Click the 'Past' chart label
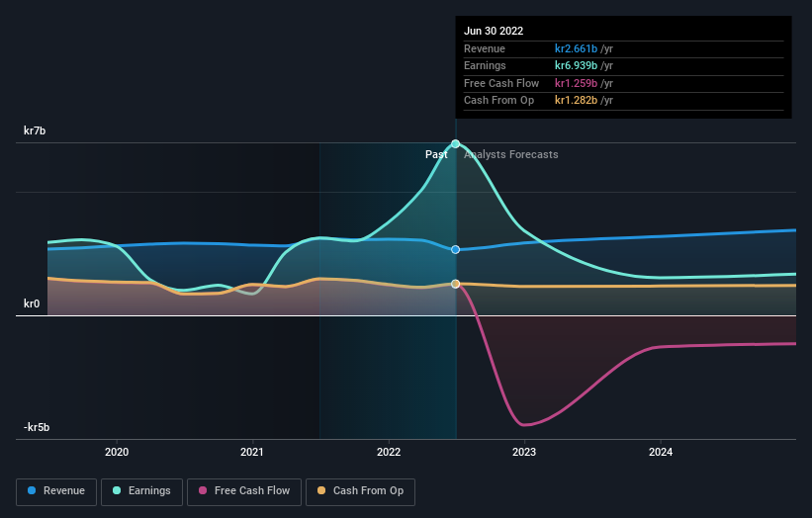Image resolution: width=812 pixels, height=518 pixels. [436, 154]
